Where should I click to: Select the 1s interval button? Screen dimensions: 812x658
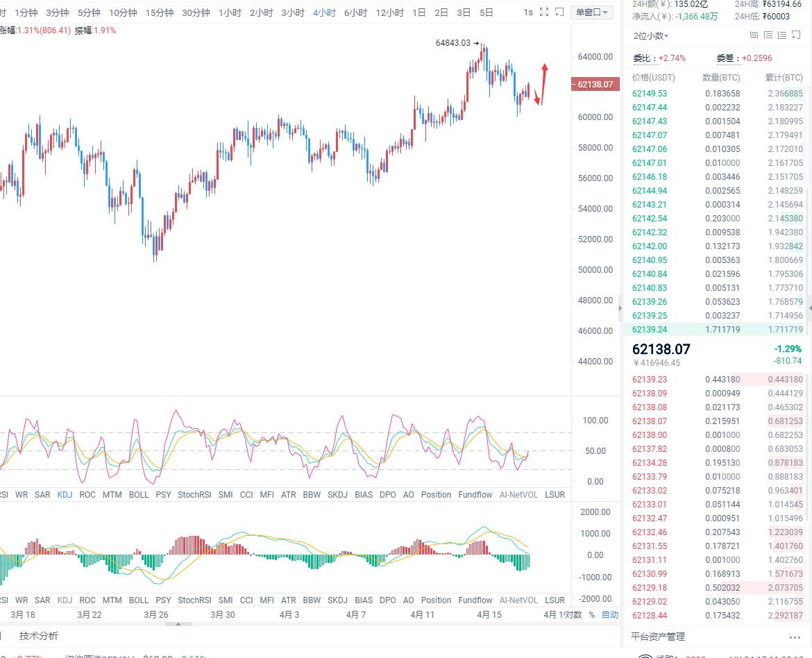[x=528, y=12]
